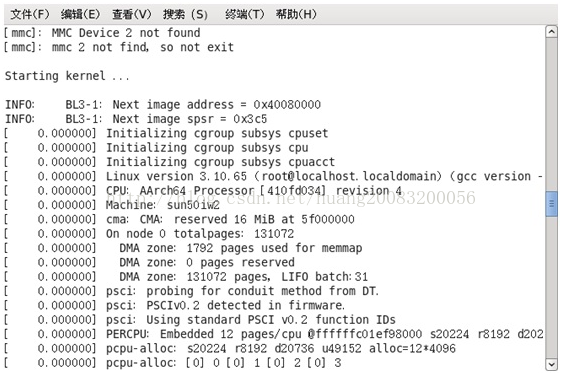
Task: Click the 'CPU: AArch64 Processor' line
Action: [203, 191]
